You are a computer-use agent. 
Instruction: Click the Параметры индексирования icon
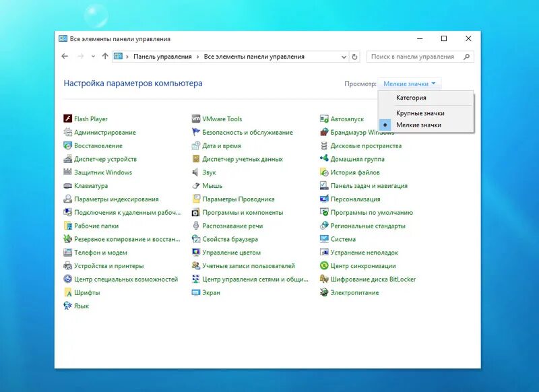(68, 199)
